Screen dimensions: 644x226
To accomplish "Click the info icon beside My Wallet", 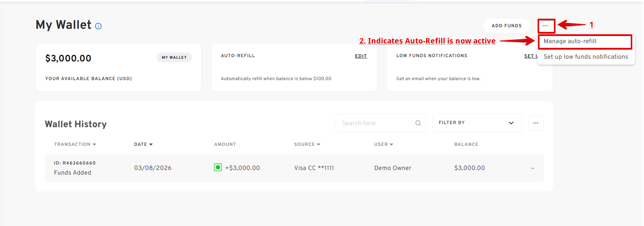I will tap(98, 26).
